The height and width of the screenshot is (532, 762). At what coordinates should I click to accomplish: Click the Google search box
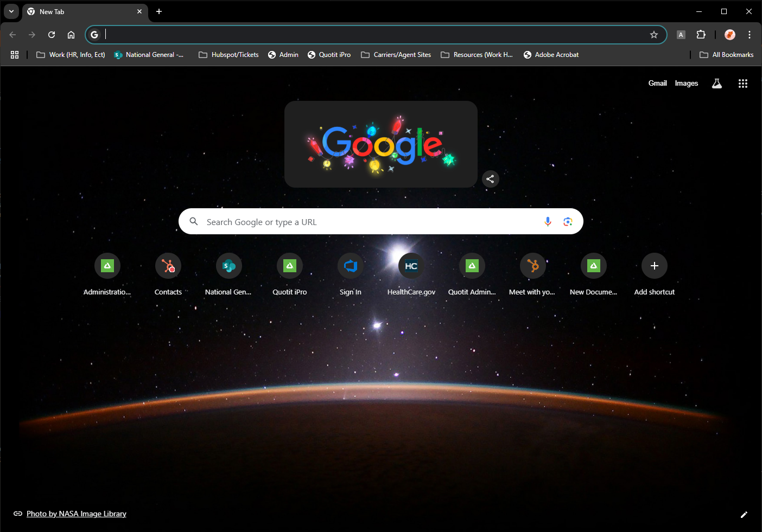coord(369,222)
